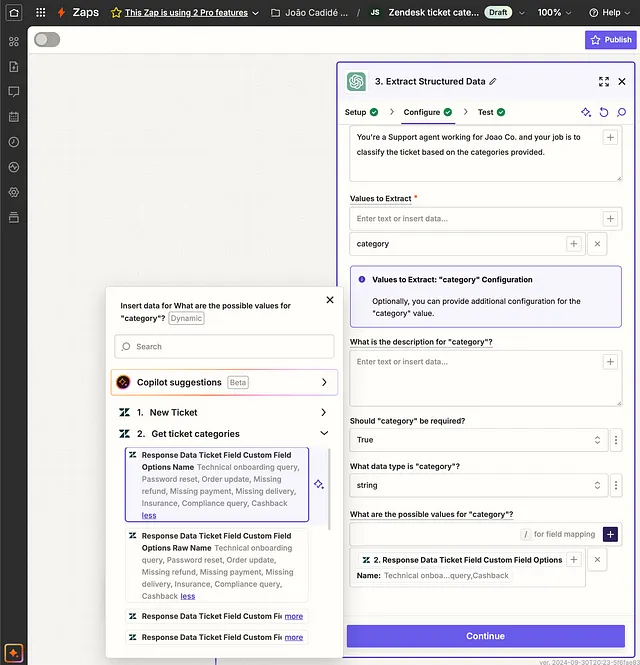This screenshot has height=665, width=640.
Task: Close the Insert data popup
Action: [330, 300]
